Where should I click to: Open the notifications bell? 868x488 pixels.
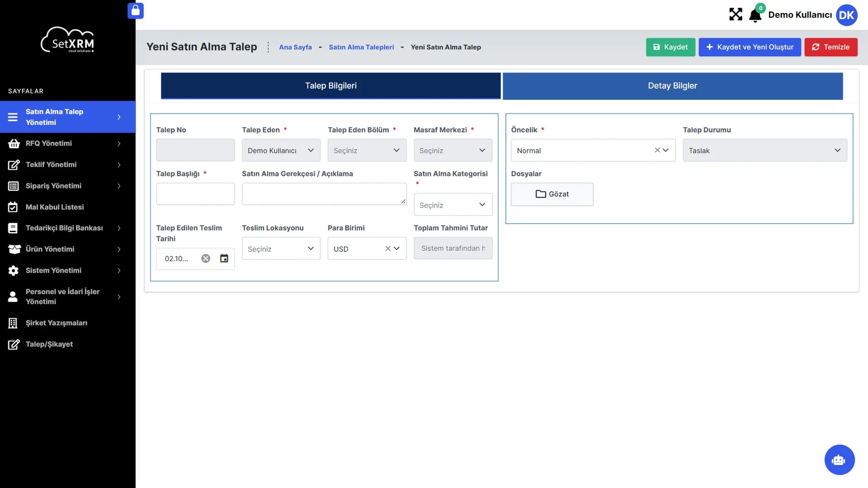click(755, 15)
